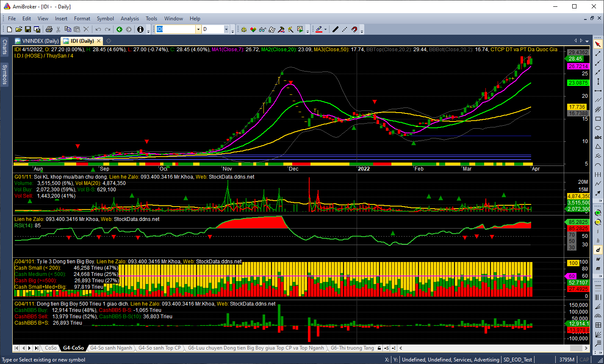Select the thick line style icon
This screenshot has height=364, width=604.
(335, 29)
